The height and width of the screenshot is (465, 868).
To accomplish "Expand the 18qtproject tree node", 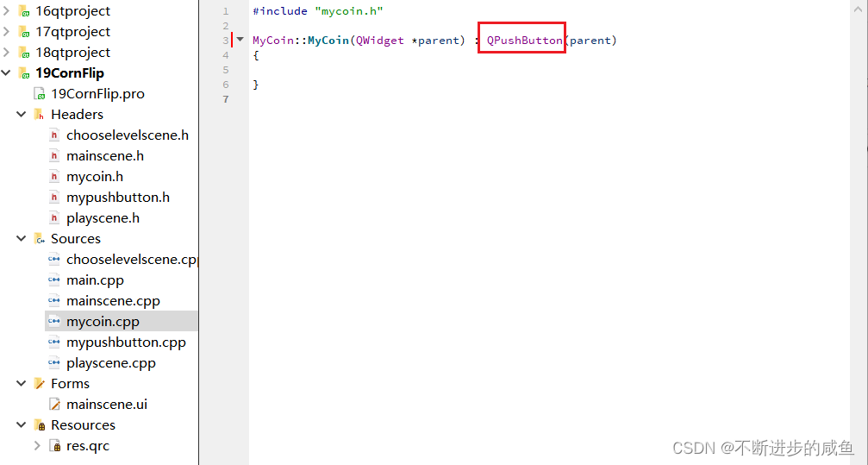I will click(x=6, y=52).
